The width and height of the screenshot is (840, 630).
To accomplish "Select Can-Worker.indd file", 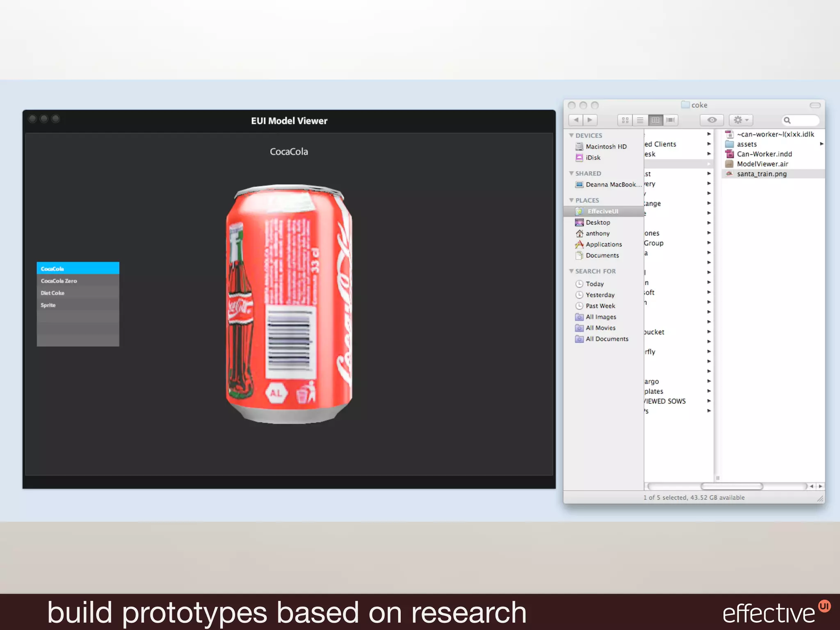I will point(774,154).
